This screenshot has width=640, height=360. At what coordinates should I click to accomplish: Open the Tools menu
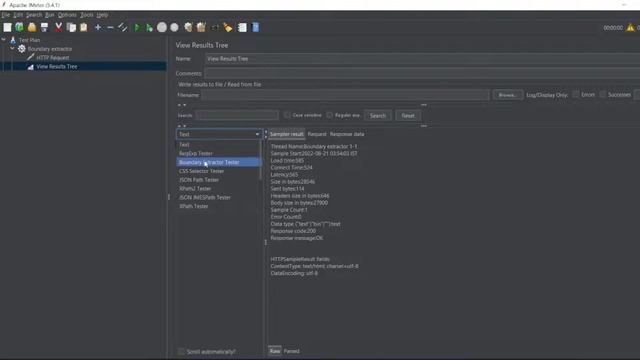point(87,15)
